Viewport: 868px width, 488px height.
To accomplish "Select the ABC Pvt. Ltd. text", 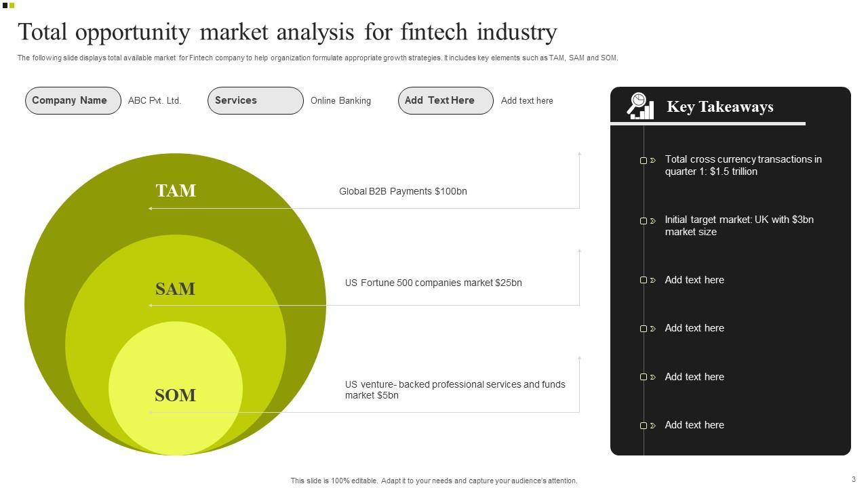I will tap(155, 101).
